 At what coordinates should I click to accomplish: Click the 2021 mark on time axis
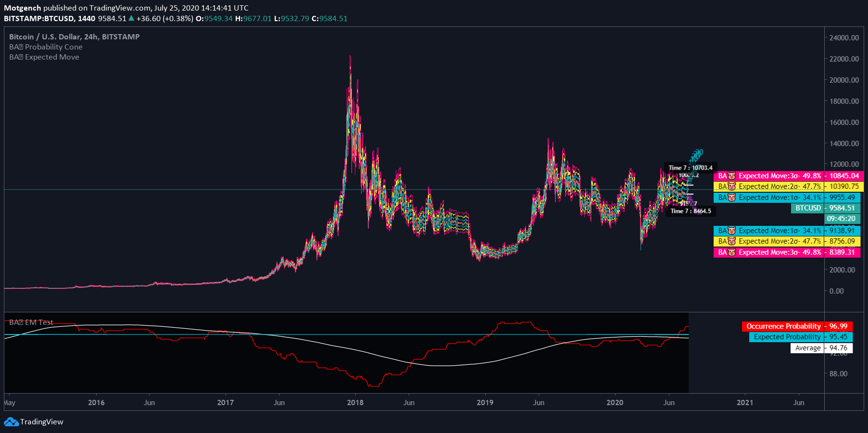point(745,403)
